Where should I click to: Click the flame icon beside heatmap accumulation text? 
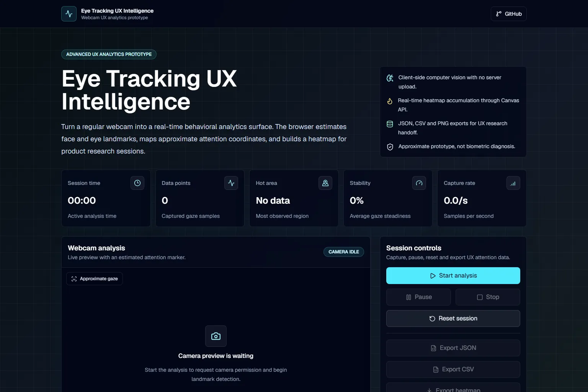pyautogui.click(x=390, y=101)
